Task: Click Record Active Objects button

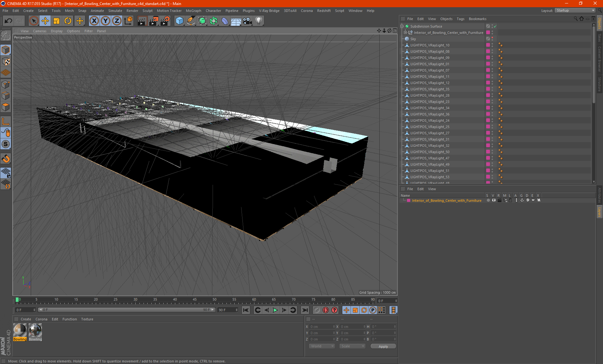Action: click(x=317, y=310)
